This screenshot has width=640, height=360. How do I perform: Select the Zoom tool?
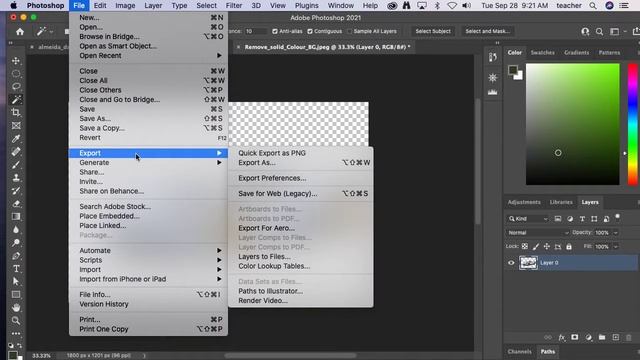click(16, 320)
